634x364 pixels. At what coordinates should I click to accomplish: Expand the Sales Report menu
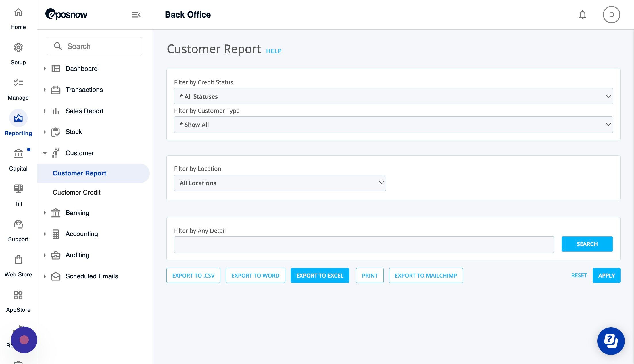coord(84,111)
